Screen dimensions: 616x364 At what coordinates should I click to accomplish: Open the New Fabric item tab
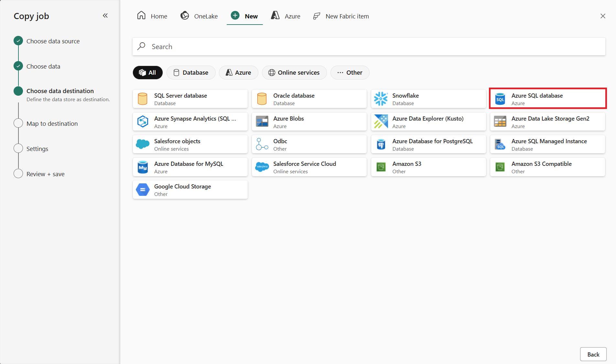pos(341,16)
